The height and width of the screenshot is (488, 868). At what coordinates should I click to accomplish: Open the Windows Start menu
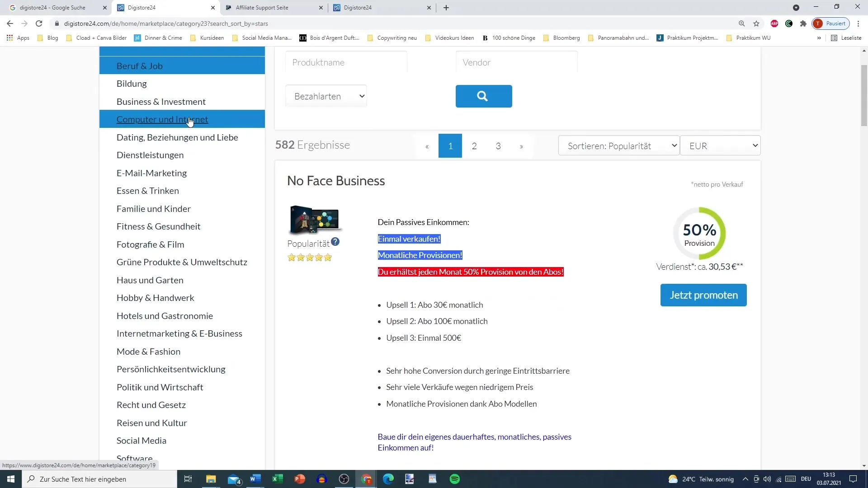pos(11,479)
